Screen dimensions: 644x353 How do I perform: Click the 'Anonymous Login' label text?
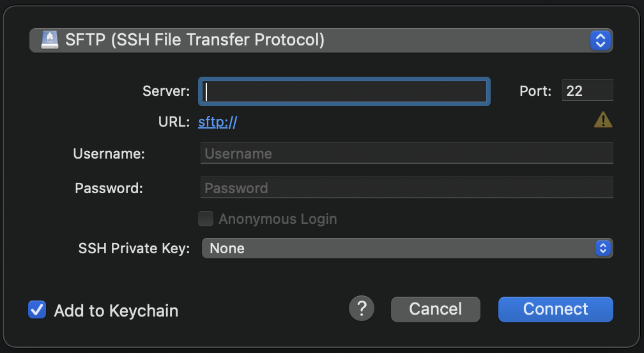point(277,219)
